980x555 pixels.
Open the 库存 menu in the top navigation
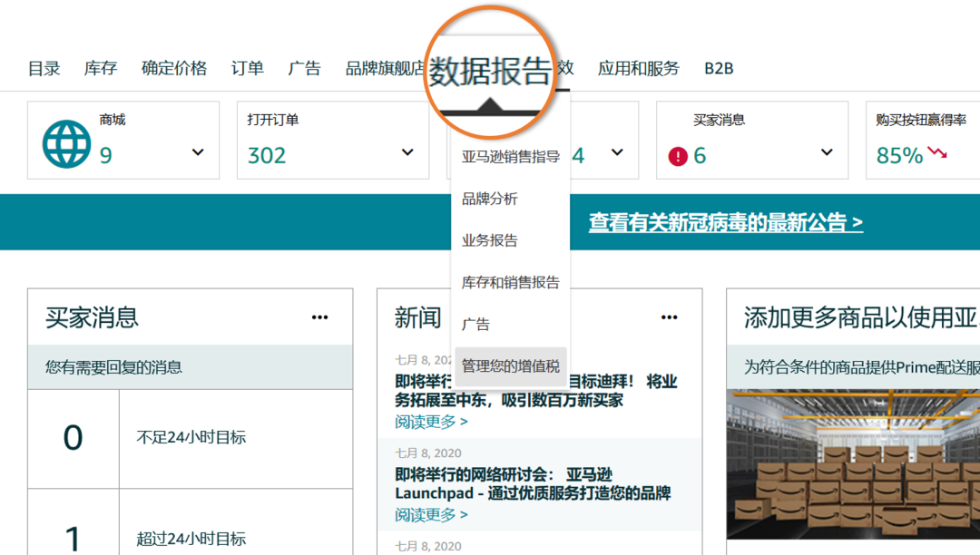point(100,67)
